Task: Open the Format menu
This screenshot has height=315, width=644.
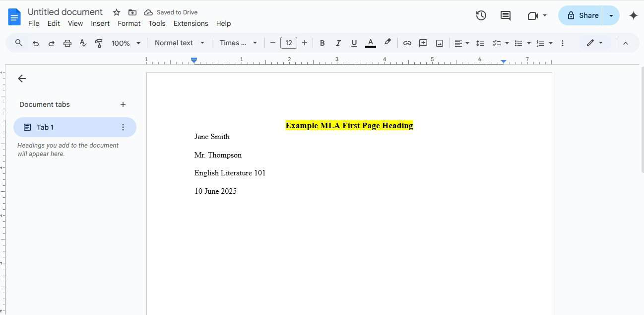Action: [129, 23]
